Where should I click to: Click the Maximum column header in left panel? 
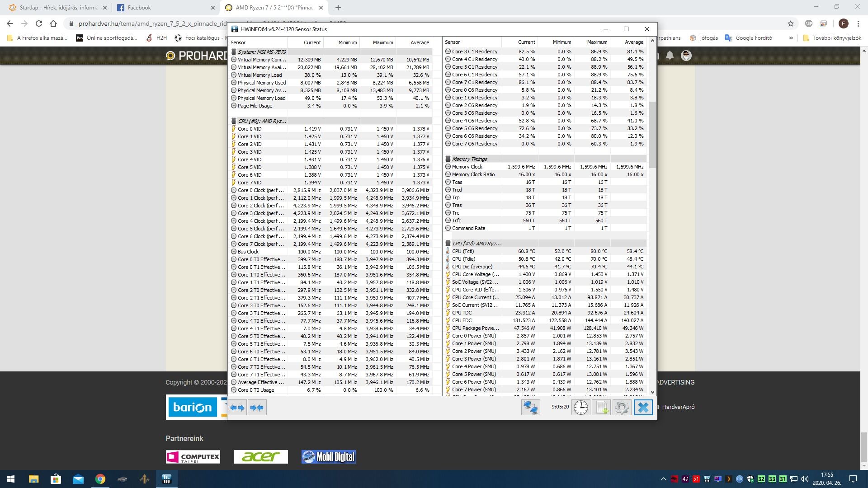pyautogui.click(x=382, y=42)
